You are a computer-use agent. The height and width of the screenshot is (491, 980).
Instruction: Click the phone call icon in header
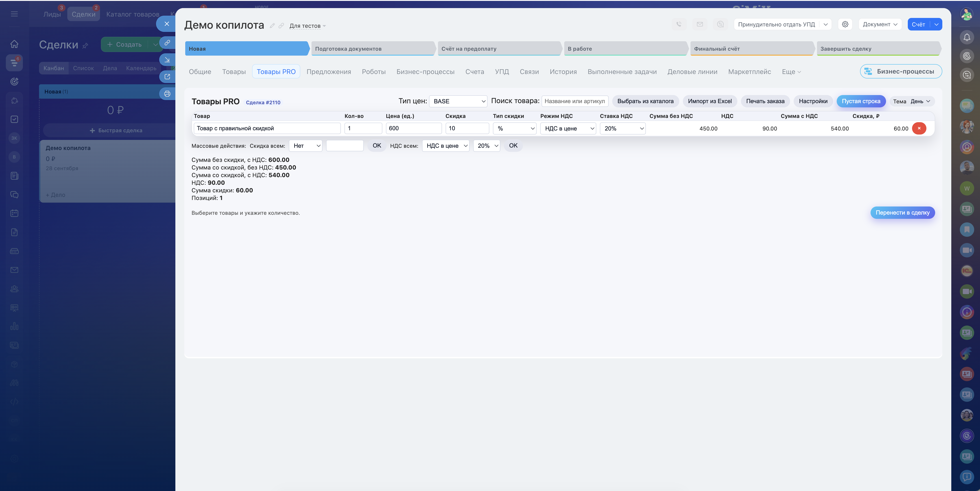[x=679, y=24]
